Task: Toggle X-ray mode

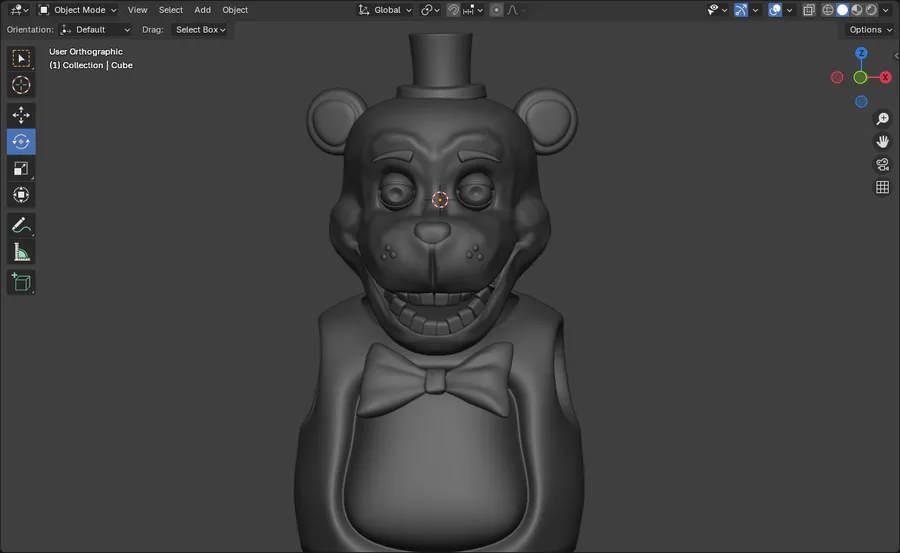Action: [809, 10]
